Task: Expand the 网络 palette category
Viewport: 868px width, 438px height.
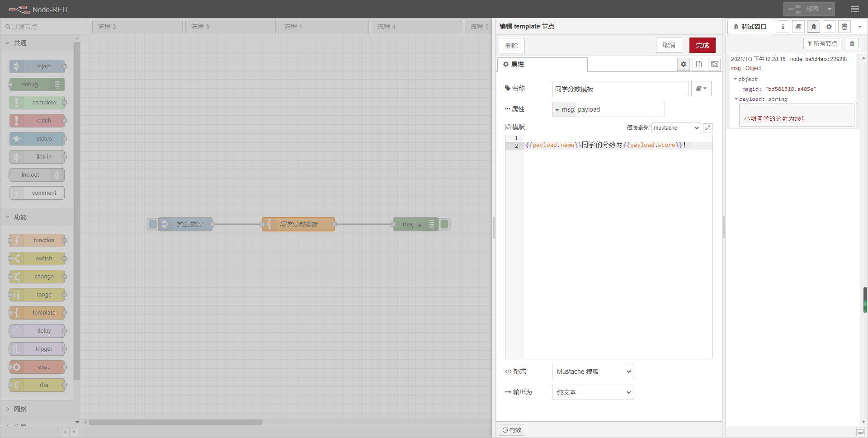Action: [x=37, y=409]
